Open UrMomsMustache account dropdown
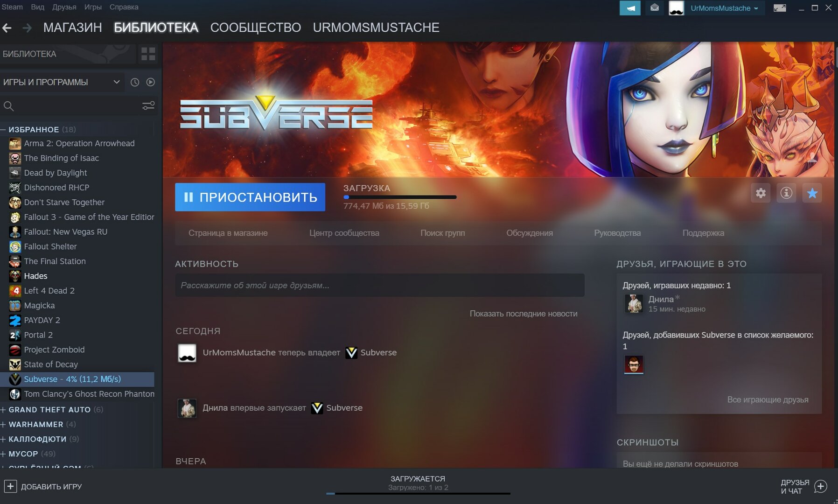Image resolution: width=838 pixels, height=504 pixels. (724, 8)
